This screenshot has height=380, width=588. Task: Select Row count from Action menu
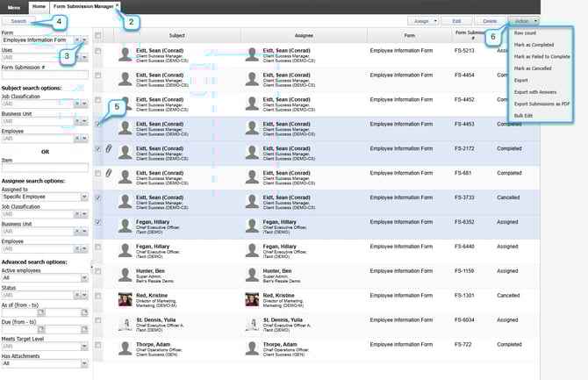(525, 33)
